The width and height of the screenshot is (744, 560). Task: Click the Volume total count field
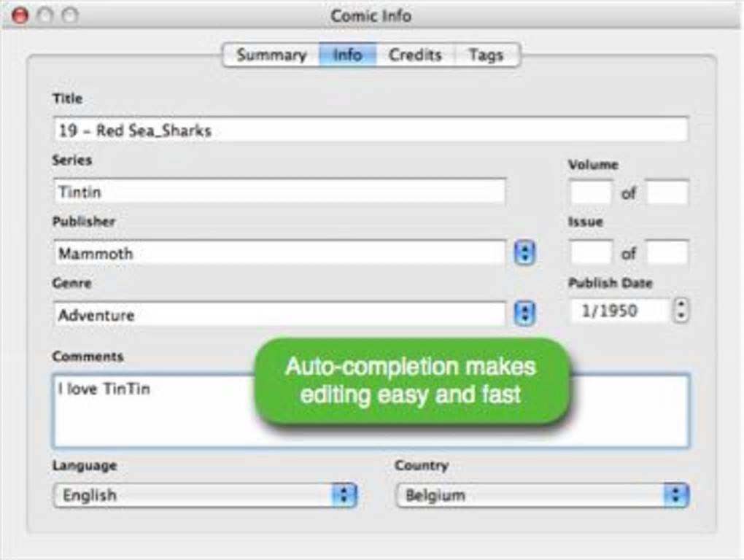pyautogui.click(x=667, y=193)
